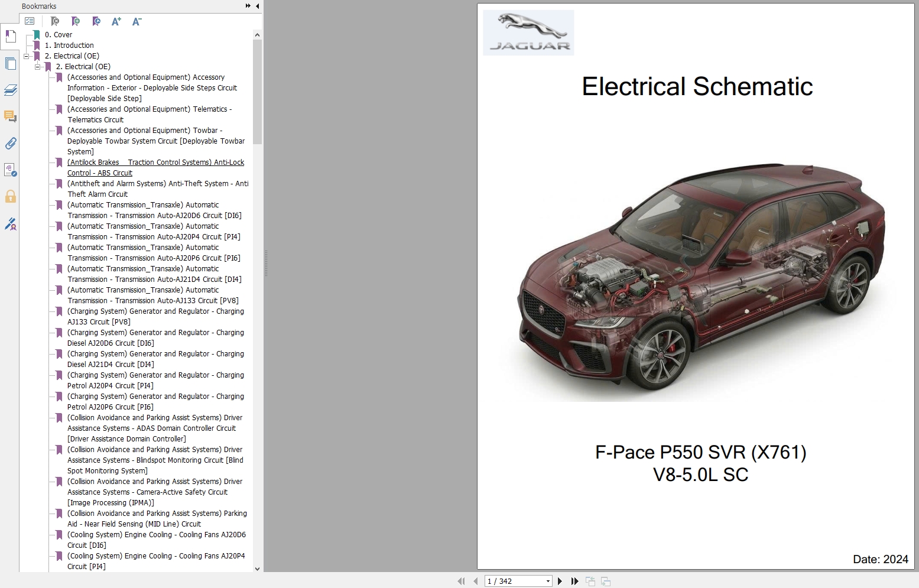Go to first page button
This screenshot has height=588, width=919.
click(x=461, y=581)
